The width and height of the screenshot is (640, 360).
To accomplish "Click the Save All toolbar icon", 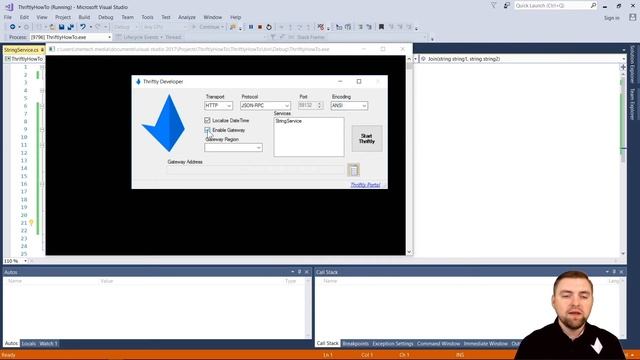I will (71, 27).
